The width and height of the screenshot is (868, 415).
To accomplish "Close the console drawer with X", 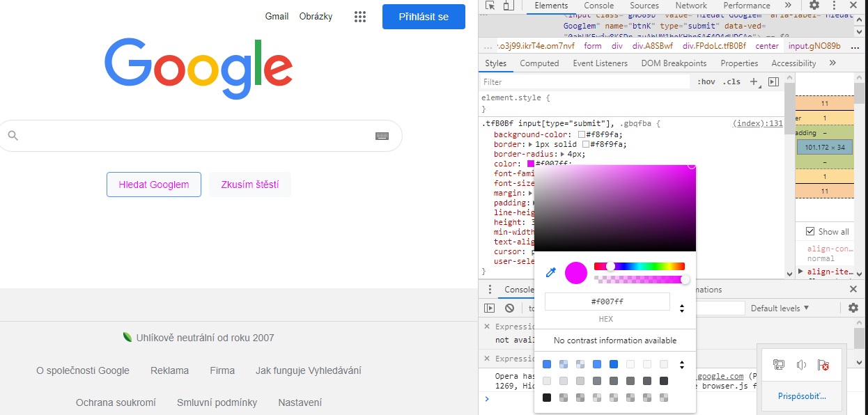I will [x=853, y=290].
